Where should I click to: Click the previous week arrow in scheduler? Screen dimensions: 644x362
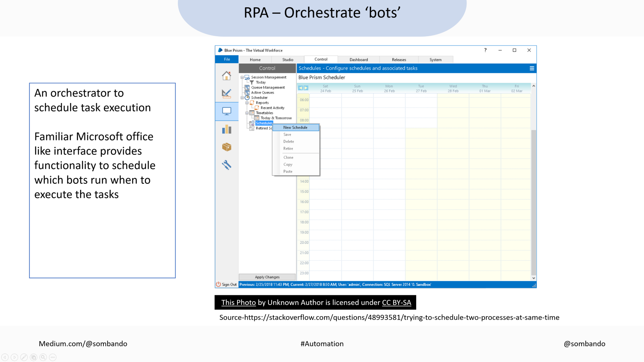click(300, 88)
